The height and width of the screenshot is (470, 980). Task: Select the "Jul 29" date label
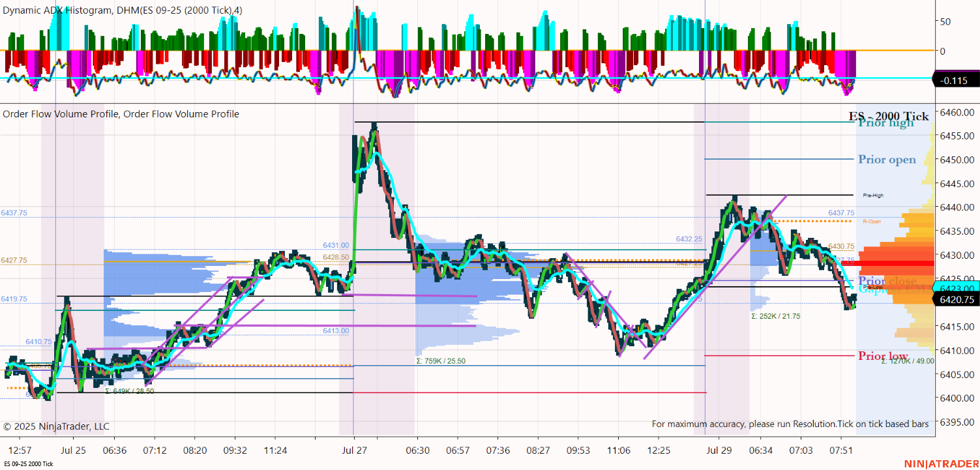720,450
